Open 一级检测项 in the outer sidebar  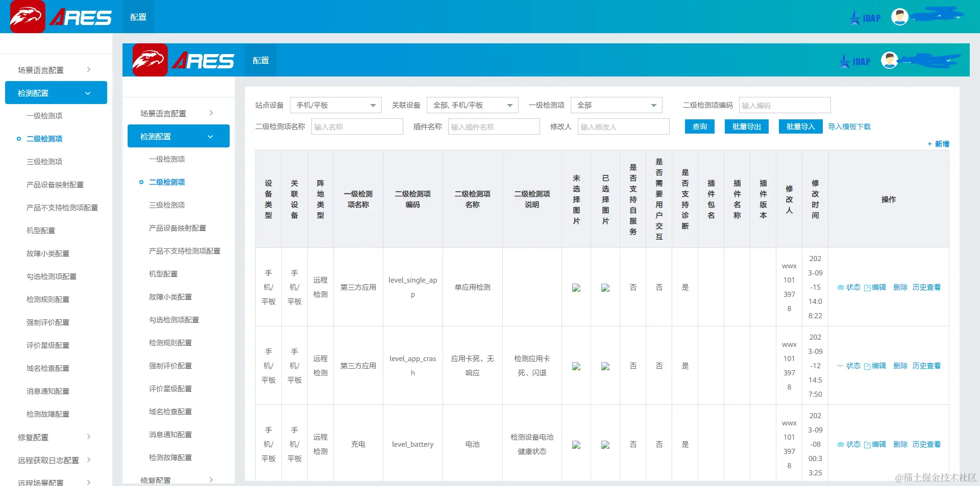pos(44,116)
